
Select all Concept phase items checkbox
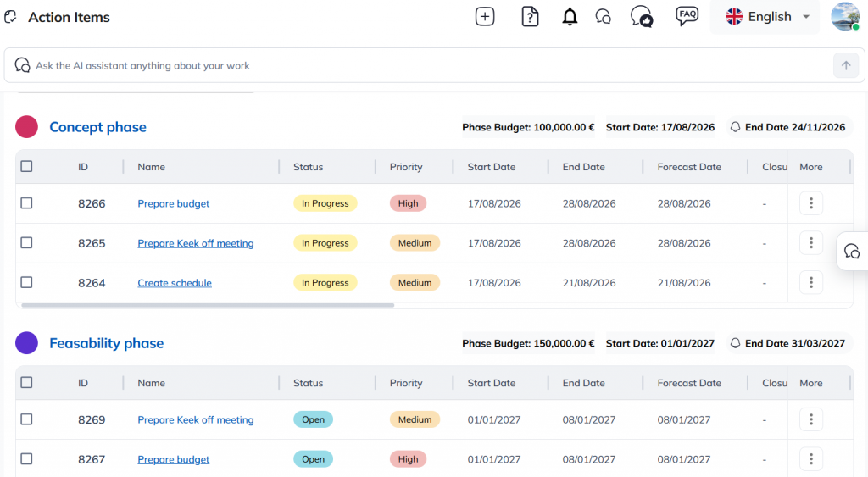(x=26, y=166)
